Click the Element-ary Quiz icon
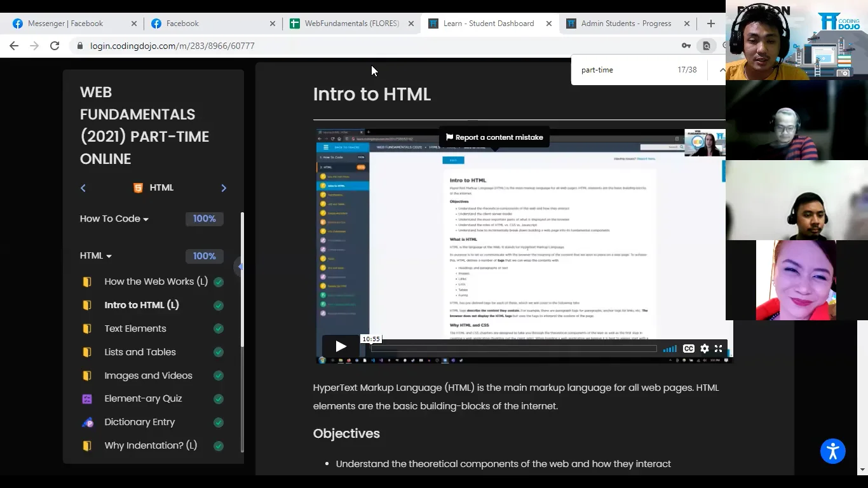This screenshot has height=488, width=868. pyautogui.click(x=87, y=399)
